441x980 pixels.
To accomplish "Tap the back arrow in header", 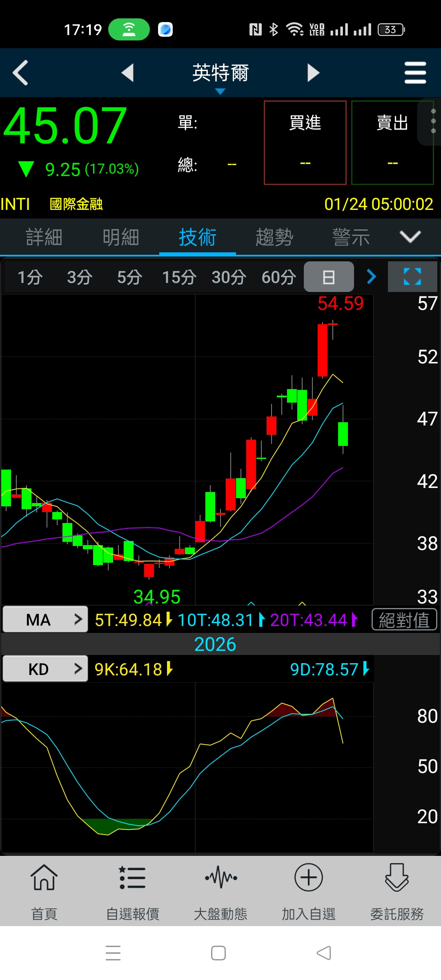I will coord(20,73).
